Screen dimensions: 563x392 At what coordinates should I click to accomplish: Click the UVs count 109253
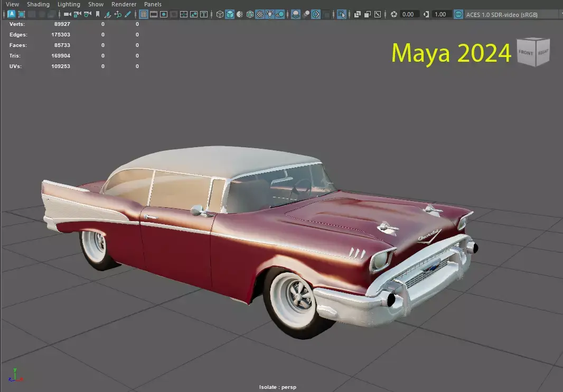tap(61, 66)
